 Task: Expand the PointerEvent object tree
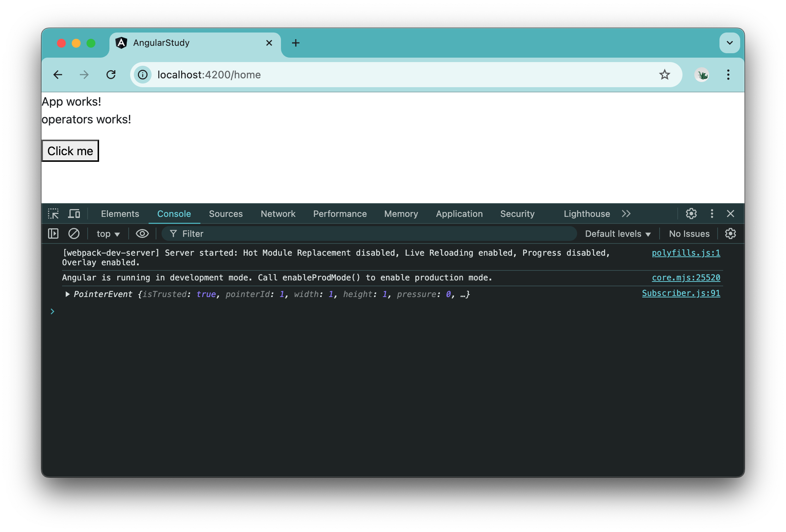pyautogui.click(x=68, y=294)
